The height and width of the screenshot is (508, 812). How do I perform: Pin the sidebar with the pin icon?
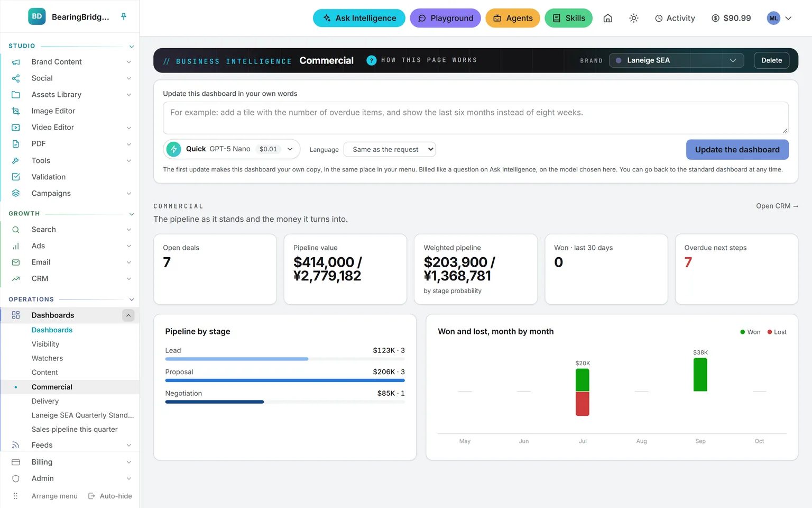pos(124,16)
